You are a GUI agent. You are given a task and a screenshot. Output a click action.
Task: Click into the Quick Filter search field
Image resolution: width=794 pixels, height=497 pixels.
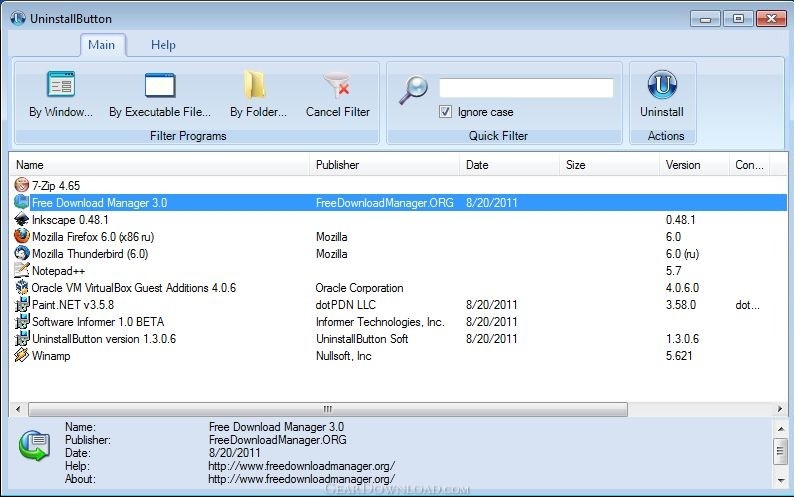click(x=526, y=88)
